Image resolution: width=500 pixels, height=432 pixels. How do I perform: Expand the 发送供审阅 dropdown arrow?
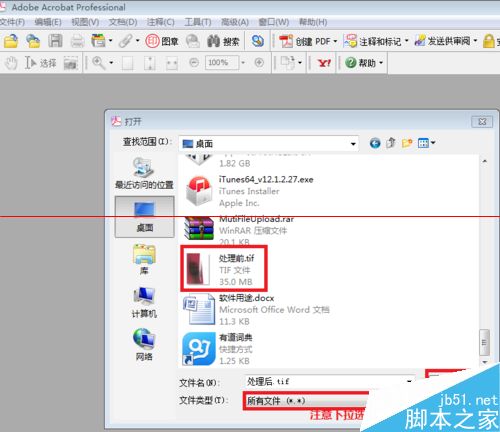coord(475,41)
